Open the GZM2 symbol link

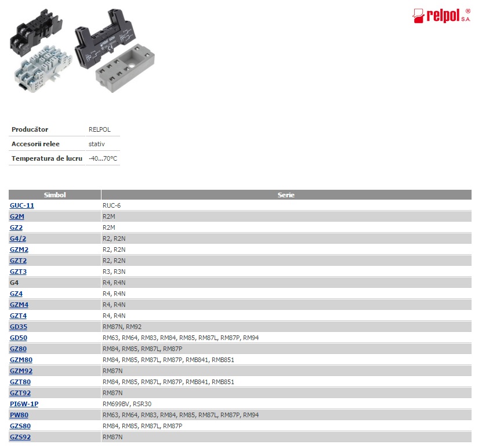tap(19, 250)
